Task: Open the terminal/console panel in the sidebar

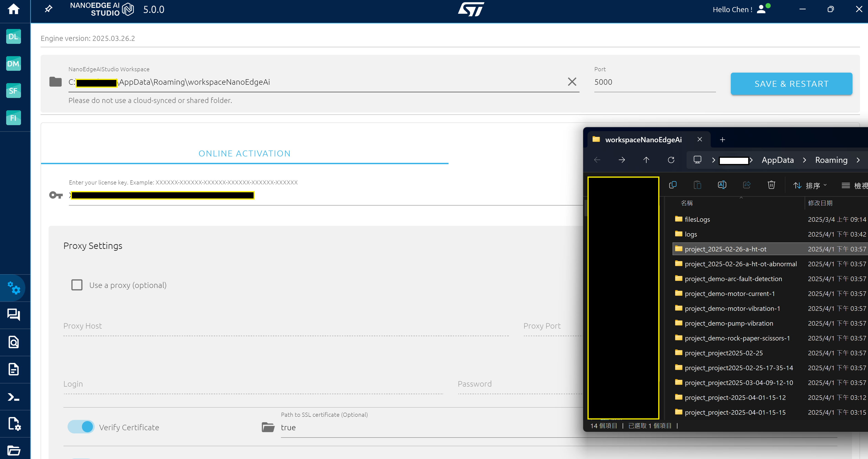Action: pyautogui.click(x=14, y=397)
